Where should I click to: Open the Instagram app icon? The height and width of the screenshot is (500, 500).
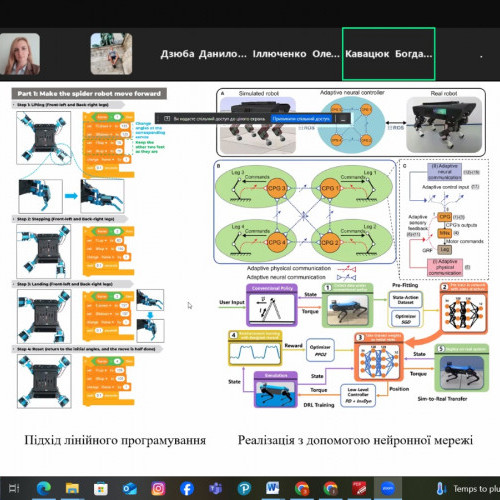[x=158, y=489]
